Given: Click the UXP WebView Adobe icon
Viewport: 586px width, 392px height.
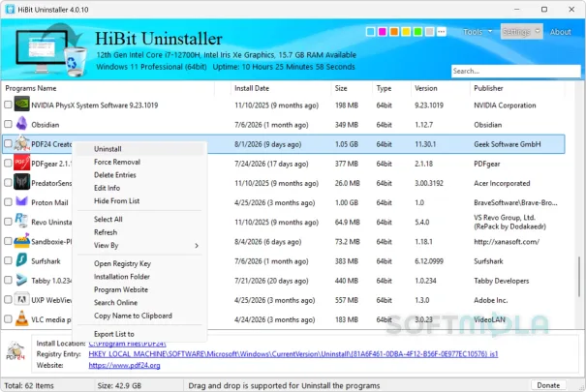Looking at the screenshot, I should [x=21, y=299].
